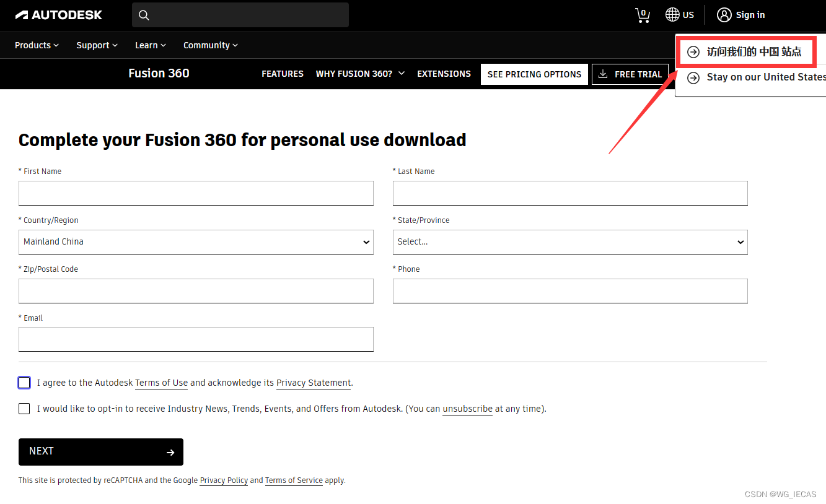This screenshot has height=504, width=826.
Task: Click arrow icon beside Stay on our United States
Action: [693, 77]
